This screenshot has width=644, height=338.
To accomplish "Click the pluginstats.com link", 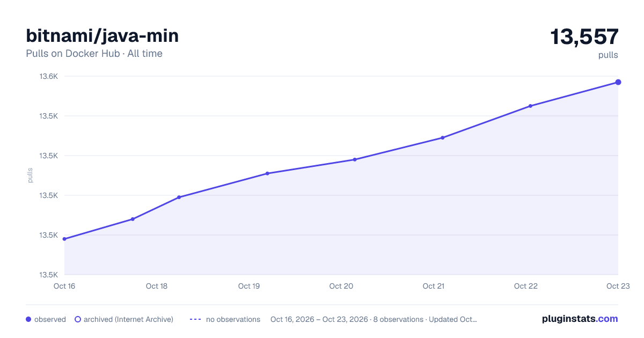I will coord(580,319).
